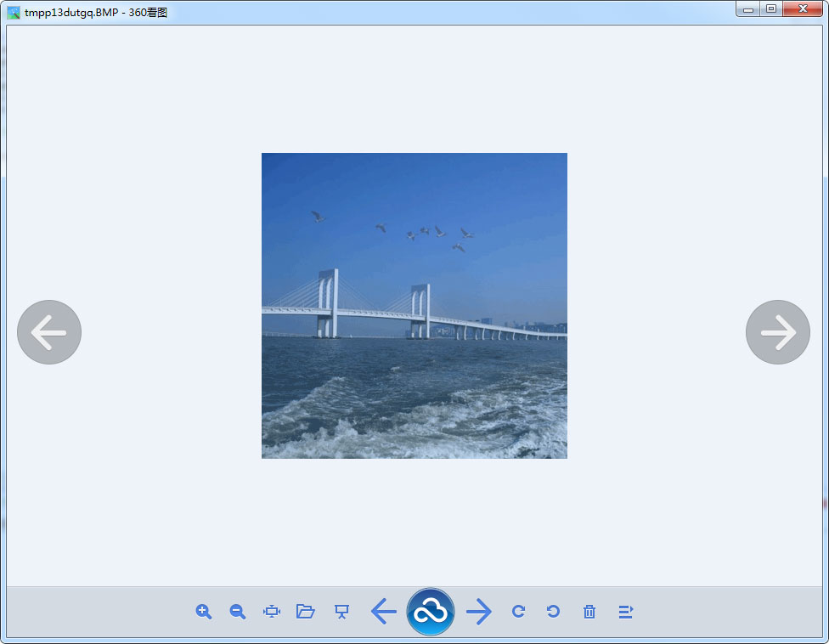Viewport: 829px width, 644px height.
Task: Open a file with the folder icon
Action: 306,612
